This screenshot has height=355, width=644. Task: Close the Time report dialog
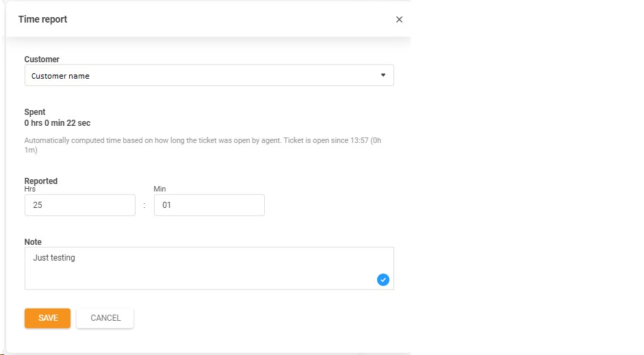tap(399, 20)
